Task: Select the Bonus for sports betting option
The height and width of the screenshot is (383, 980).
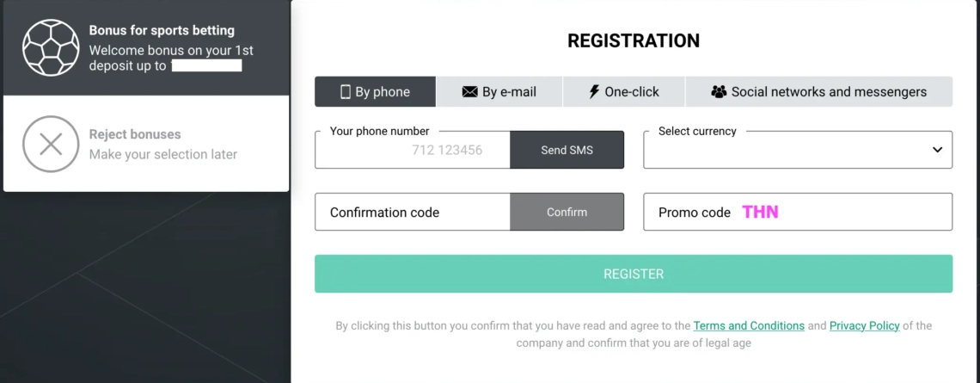Action: (x=146, y=47)
